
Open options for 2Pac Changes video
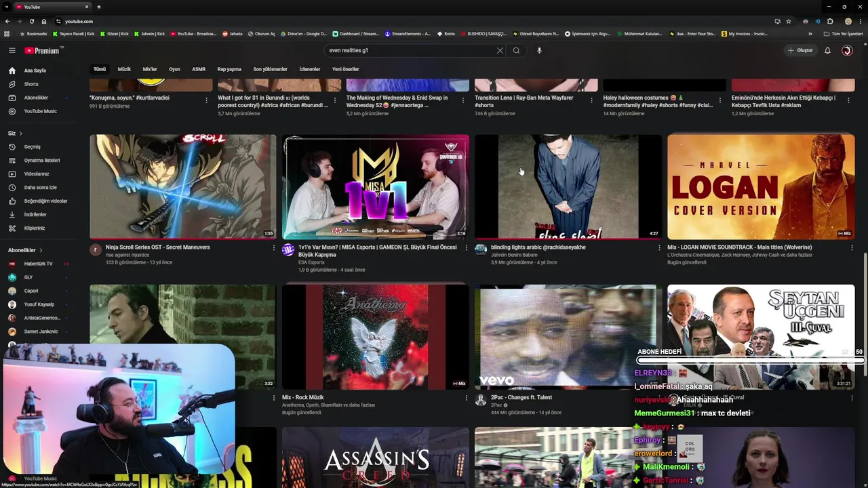point(659,399)
